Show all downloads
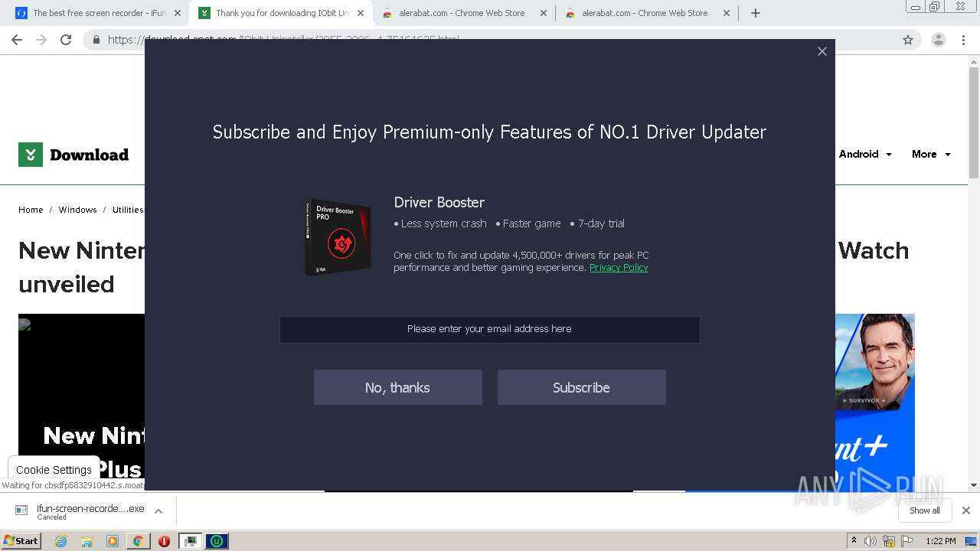The image size is (980, 551). point(925,510)
